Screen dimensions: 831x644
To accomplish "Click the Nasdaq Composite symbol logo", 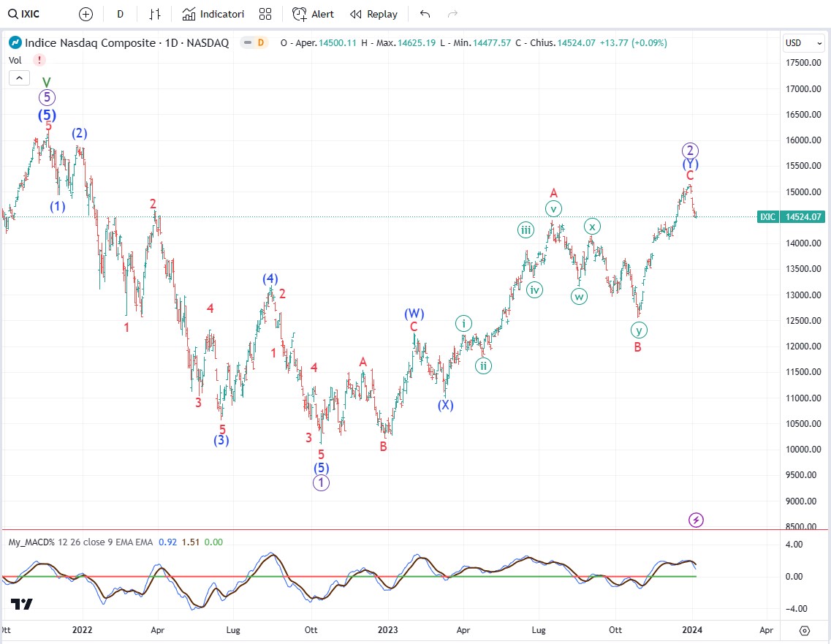I will [15, 43].
